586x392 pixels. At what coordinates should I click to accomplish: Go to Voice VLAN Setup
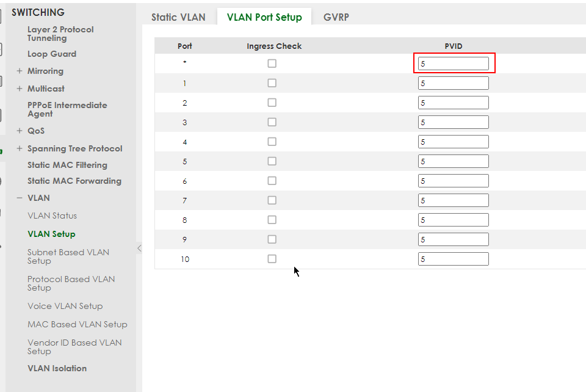pos(65,306)
